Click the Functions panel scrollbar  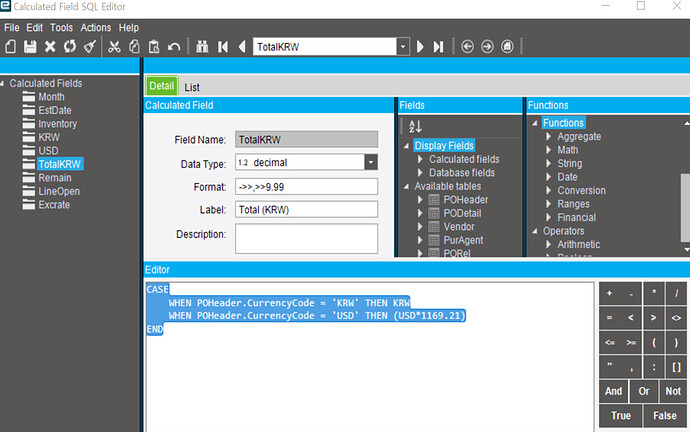pos(685,207)
